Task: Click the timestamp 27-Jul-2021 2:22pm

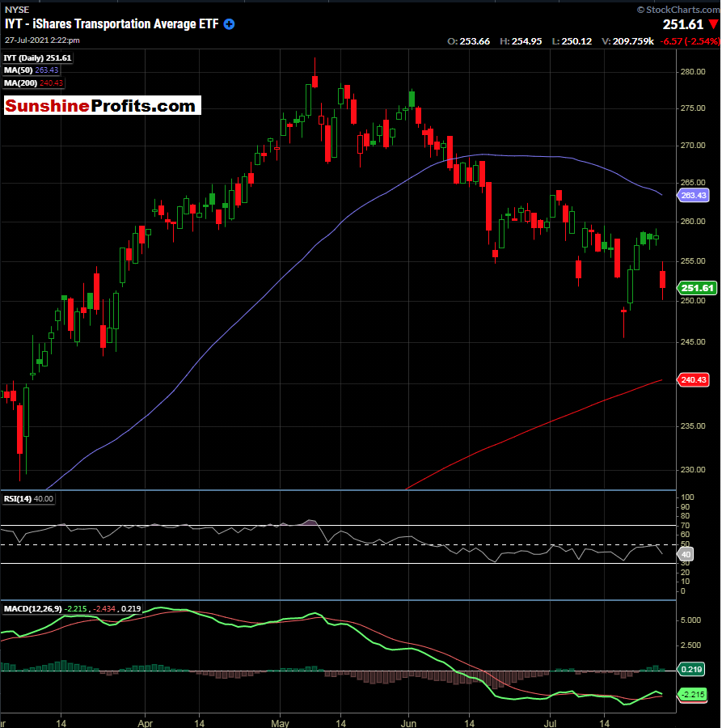Action: pos(42,40)
